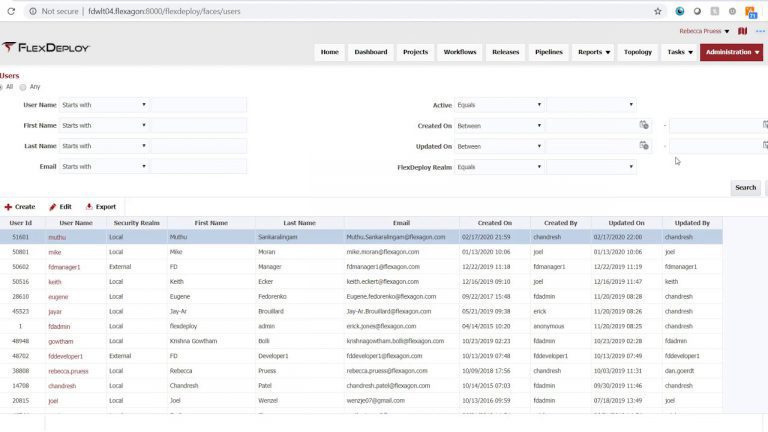
Task: Expand the Active value dropdown
Action: [x=591, y=105]
